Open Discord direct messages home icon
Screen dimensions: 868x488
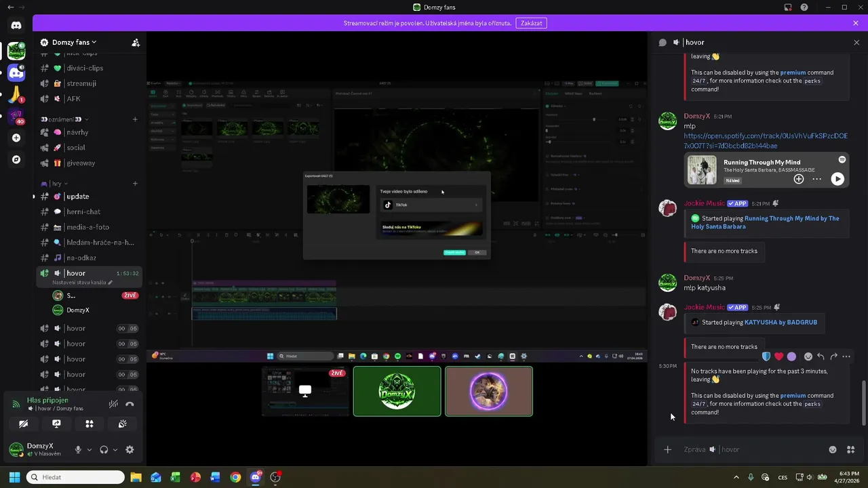(16, 25)
